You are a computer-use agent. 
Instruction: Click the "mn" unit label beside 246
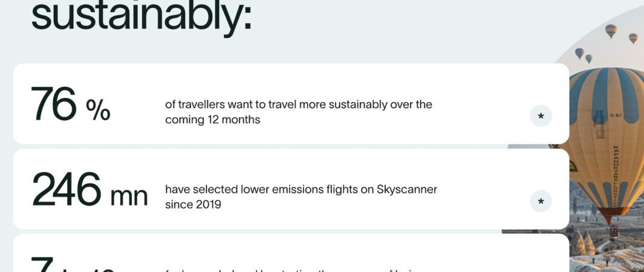(x=129, y=196)
